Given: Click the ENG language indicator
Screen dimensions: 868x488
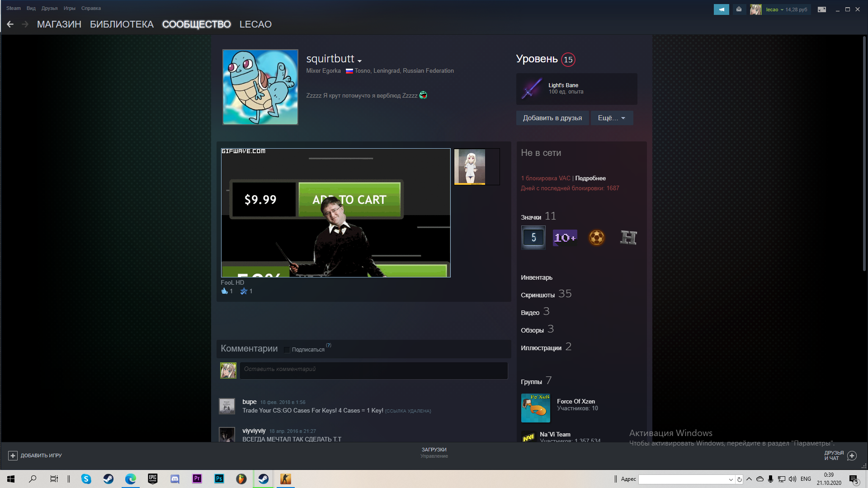Looking at the screenshot, I should tap(806, 479).
